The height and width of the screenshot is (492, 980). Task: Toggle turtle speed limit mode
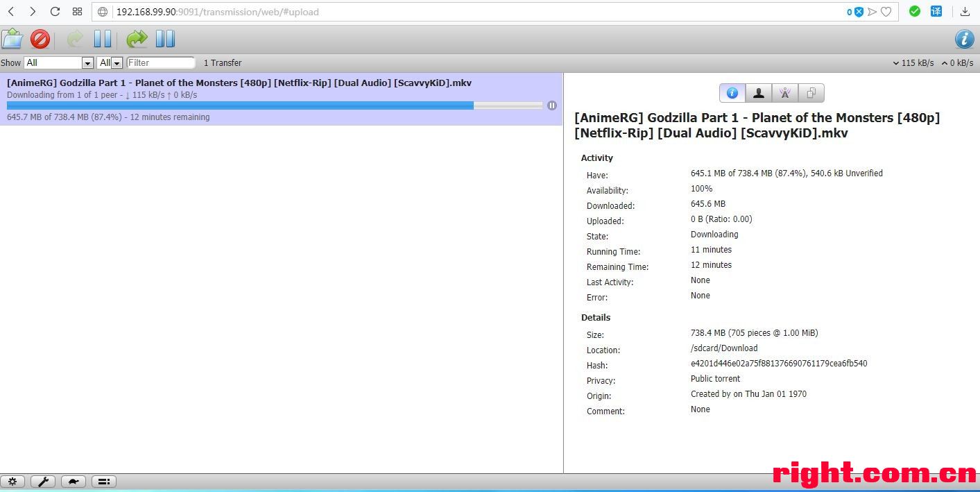click(73, 482)
